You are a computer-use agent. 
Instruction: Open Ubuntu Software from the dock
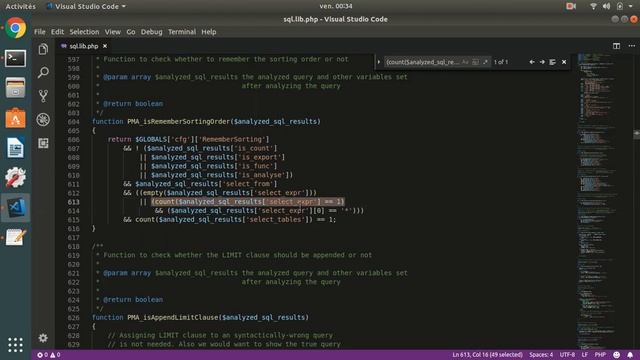click(x=16, y=118)
